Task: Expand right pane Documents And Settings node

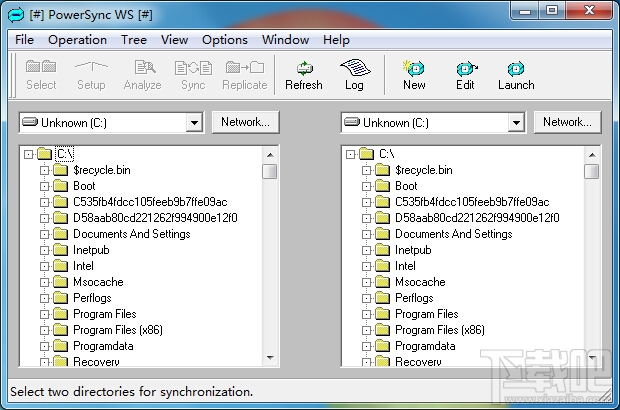Action: coord(366,234)
